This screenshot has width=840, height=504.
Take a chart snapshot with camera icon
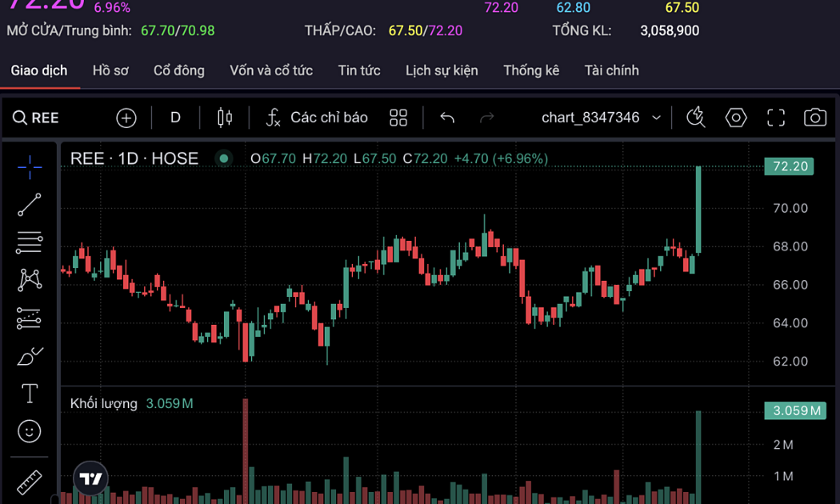[814, 118]
